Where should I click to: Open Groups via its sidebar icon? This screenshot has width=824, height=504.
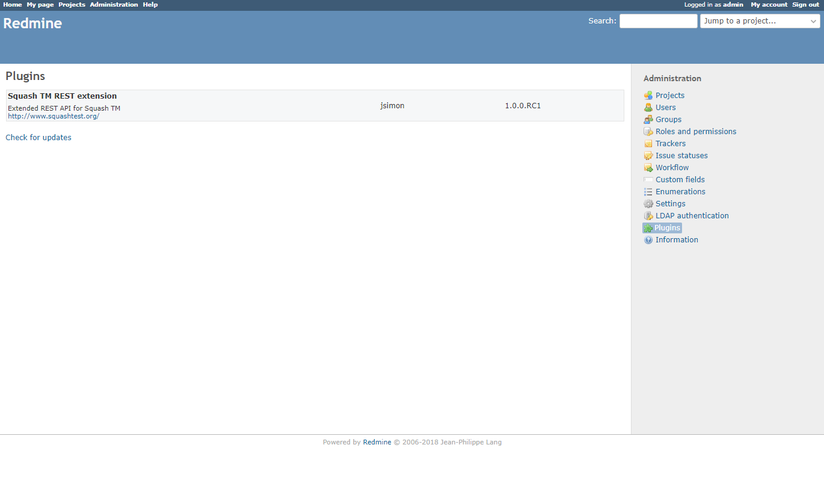point(648,119)
